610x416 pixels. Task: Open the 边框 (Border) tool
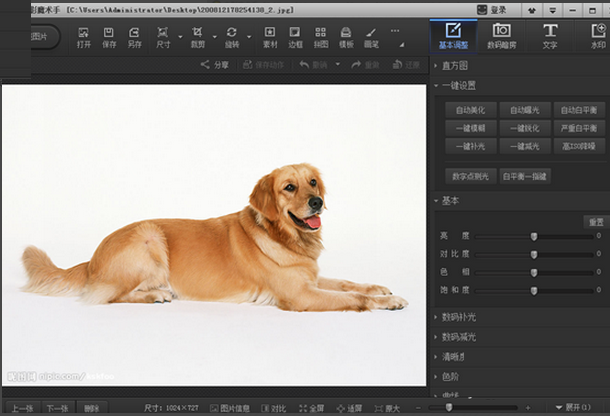click(x=296, y=37)
